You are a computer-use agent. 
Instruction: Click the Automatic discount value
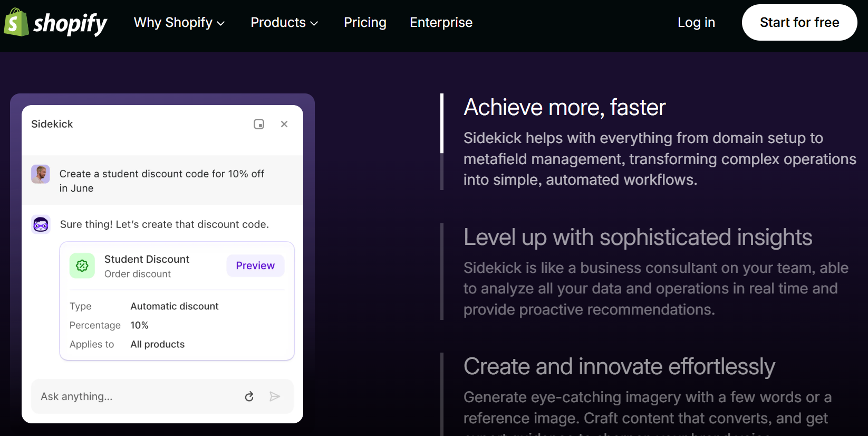click(175, 306)
